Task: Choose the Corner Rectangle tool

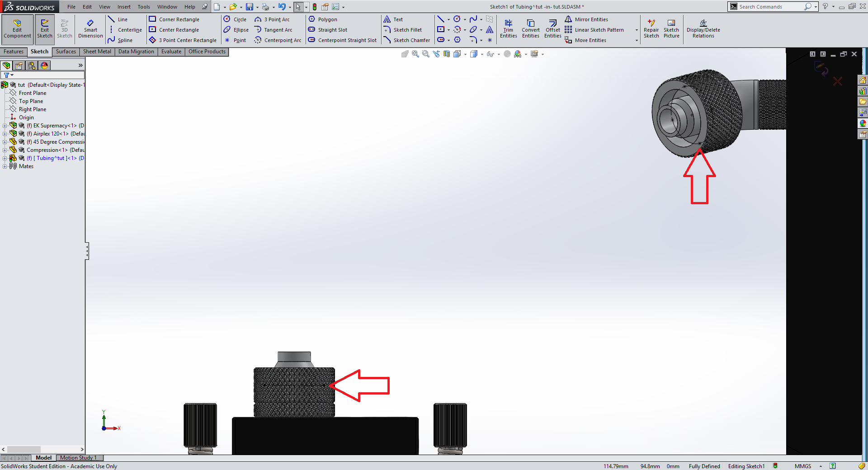Action: (x=174, y=19)
